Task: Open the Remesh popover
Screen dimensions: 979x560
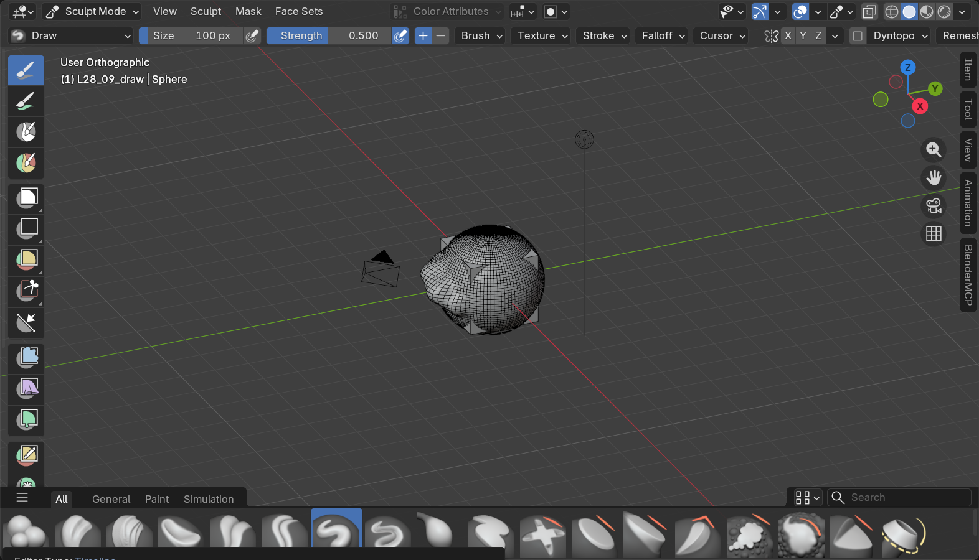Action: 958,36
